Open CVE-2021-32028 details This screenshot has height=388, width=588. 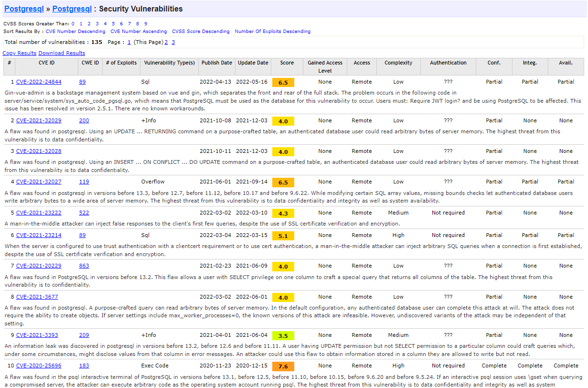click(x=39, y=151)
